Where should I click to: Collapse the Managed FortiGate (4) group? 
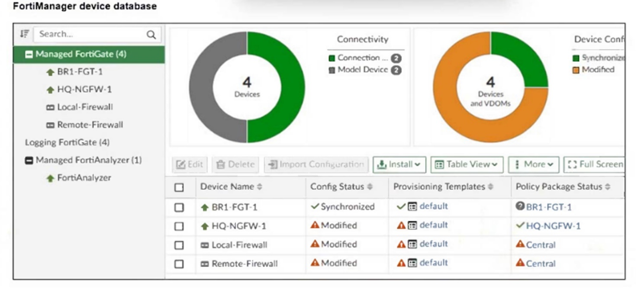29,55
